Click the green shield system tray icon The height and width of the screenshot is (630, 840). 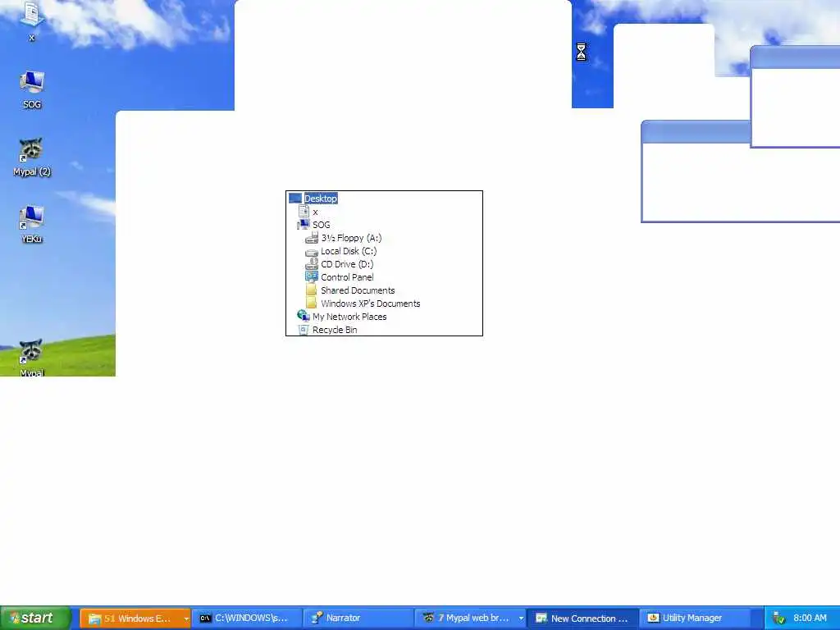click(x=779, y=619)
